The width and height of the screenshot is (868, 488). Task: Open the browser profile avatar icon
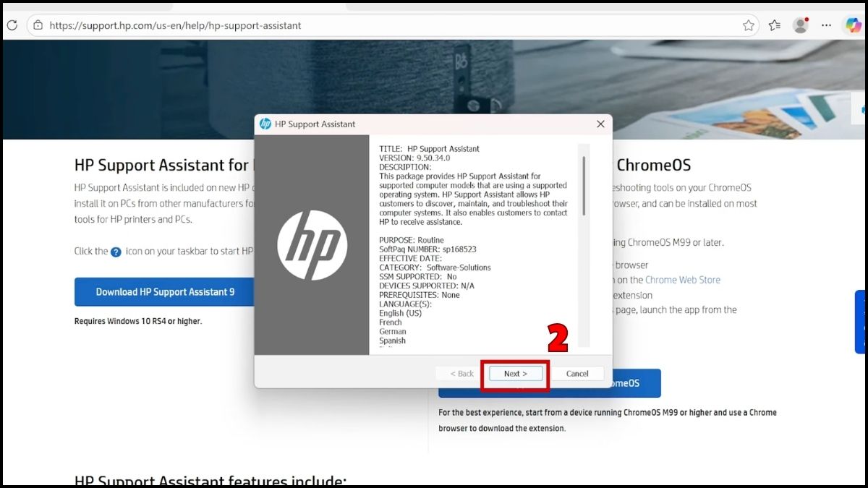(x=801, y=25)
